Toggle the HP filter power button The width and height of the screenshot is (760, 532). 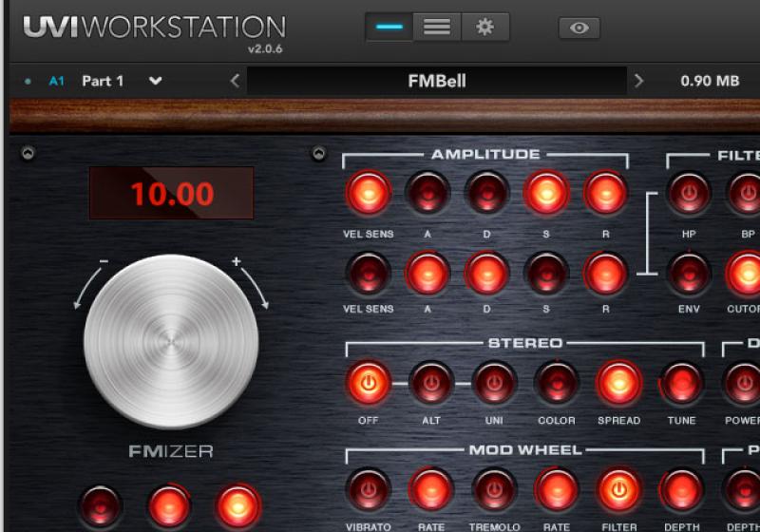coord(688,193)
